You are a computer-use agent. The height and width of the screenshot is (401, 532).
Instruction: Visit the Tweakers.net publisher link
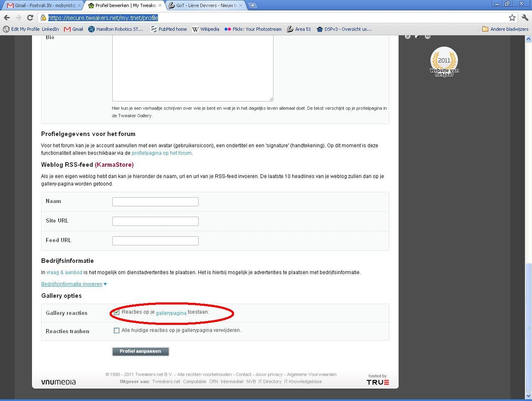pos(166,381)
